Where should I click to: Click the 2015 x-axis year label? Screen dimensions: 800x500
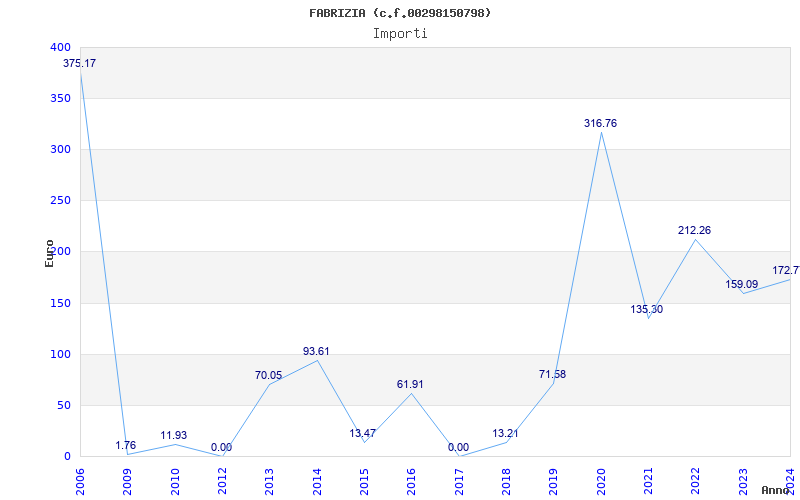364,482
